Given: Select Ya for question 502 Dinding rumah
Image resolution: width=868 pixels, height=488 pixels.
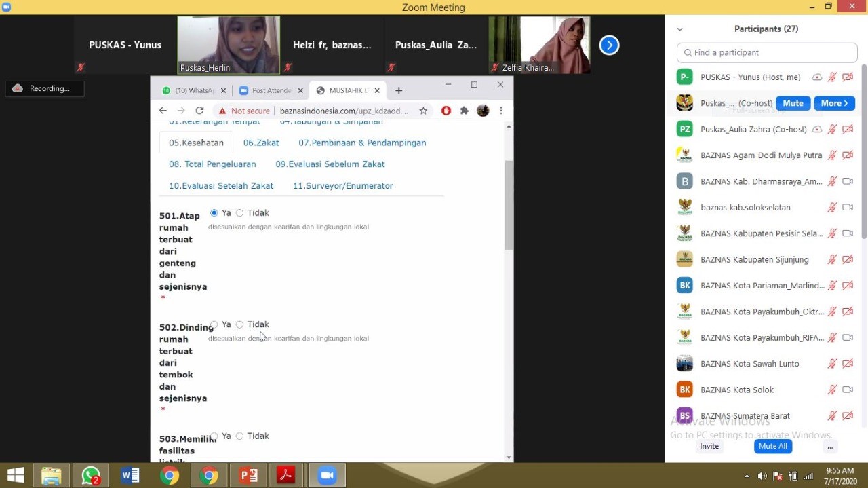Looking at the screenshot, I should tap(214, 324).
